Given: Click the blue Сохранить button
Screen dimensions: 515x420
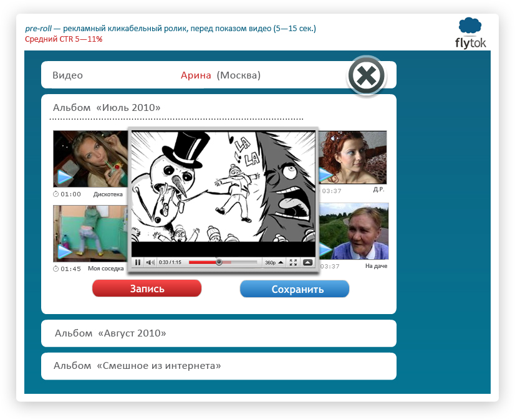Looking at the screenshot, I should pos(295,289).
